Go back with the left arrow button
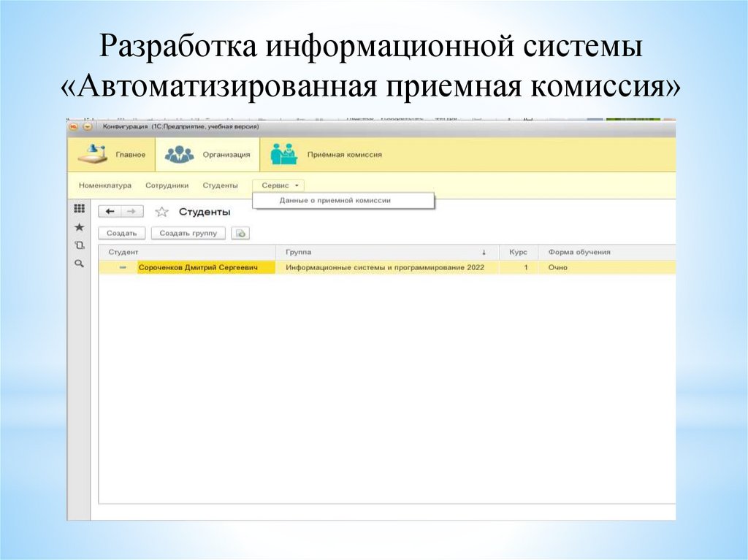Image resolution: width=748 pixels, height=560 pixels. tap(110, 212)
